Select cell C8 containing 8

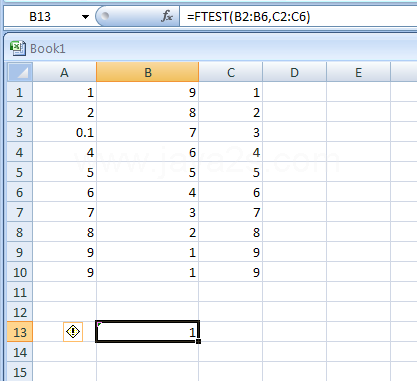pos(231,232)
